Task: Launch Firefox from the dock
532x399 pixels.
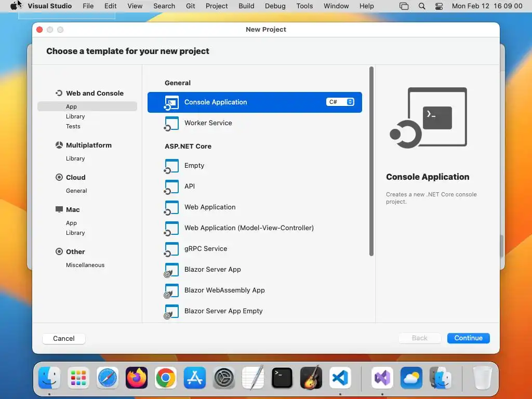Action: 137,378
